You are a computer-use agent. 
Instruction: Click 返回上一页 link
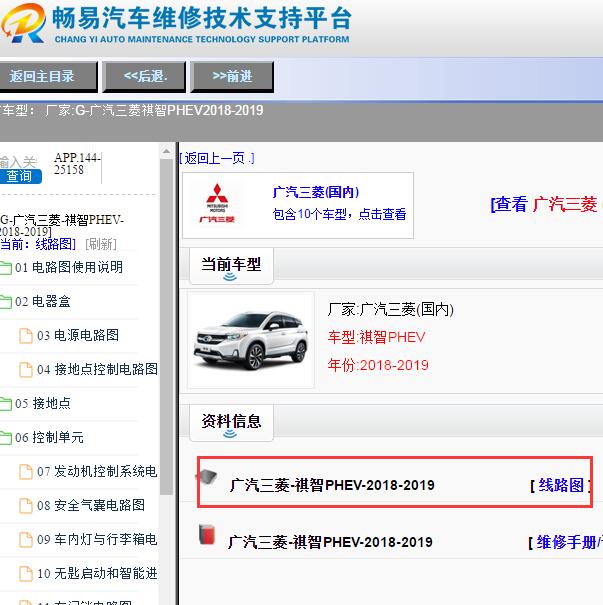coord(217,158)
